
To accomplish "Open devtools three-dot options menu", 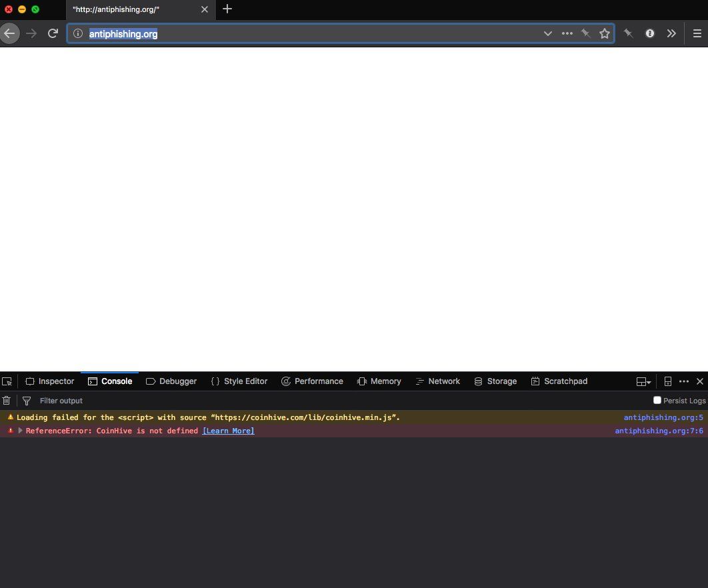I will [684, 381].
